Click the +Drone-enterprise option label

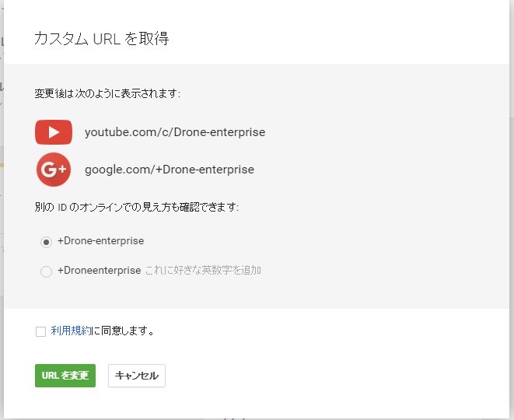tap(100, 241)
